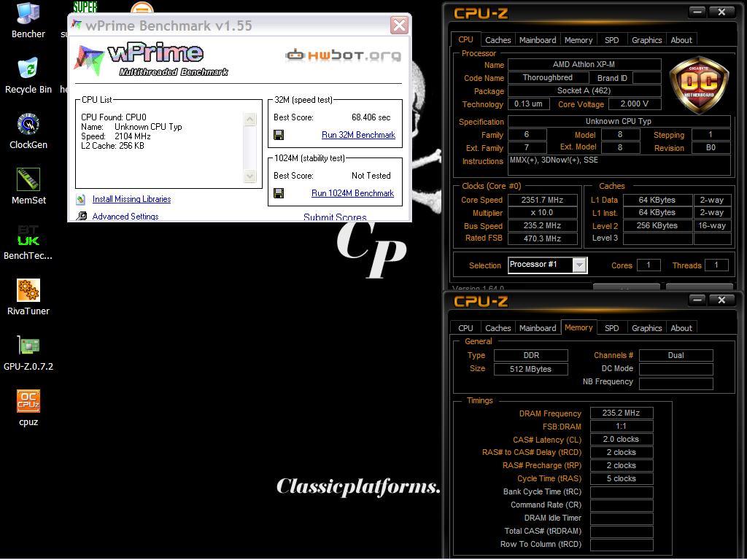
Task: Click the 68.406 sec best score
Action: [x=371, y=117]
